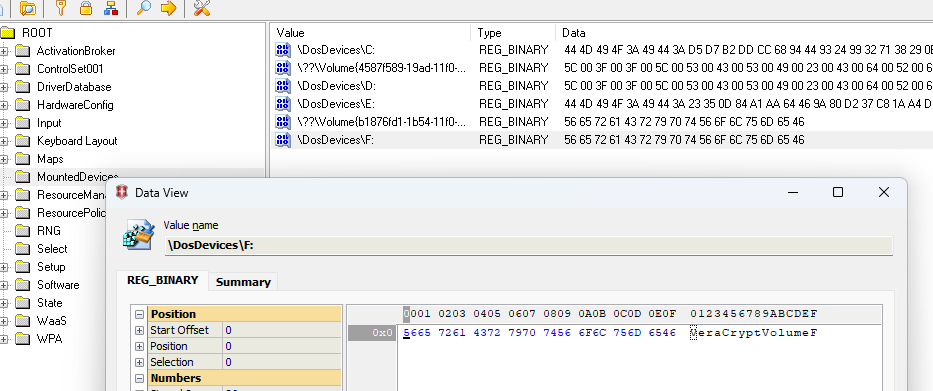Screen dimensions: 933x391
Task: Open the wrench and screwdriver tools icon
Action: tap(202, 8)
